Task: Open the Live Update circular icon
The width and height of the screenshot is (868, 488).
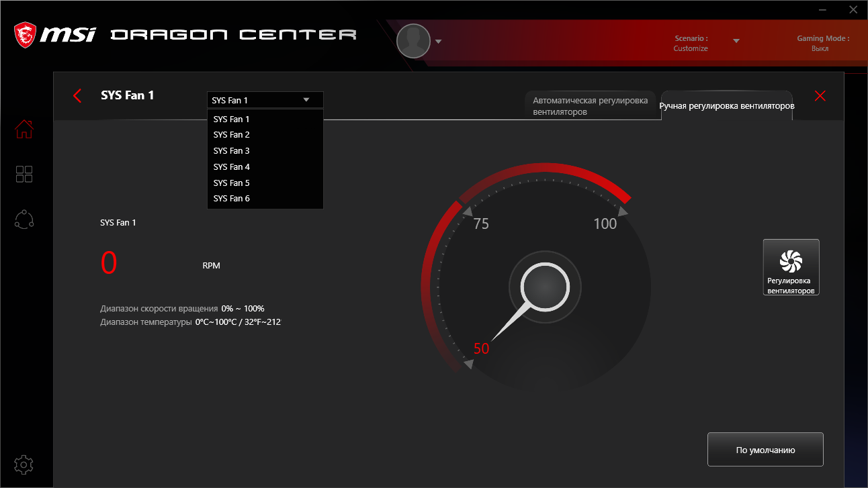Action: click(x=24, y=219)
